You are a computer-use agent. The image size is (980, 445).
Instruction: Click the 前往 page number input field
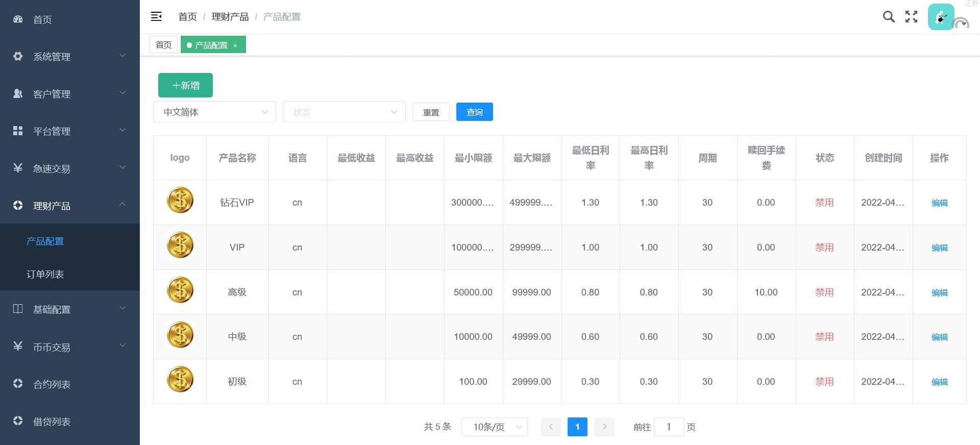click(x=669, y=427)
